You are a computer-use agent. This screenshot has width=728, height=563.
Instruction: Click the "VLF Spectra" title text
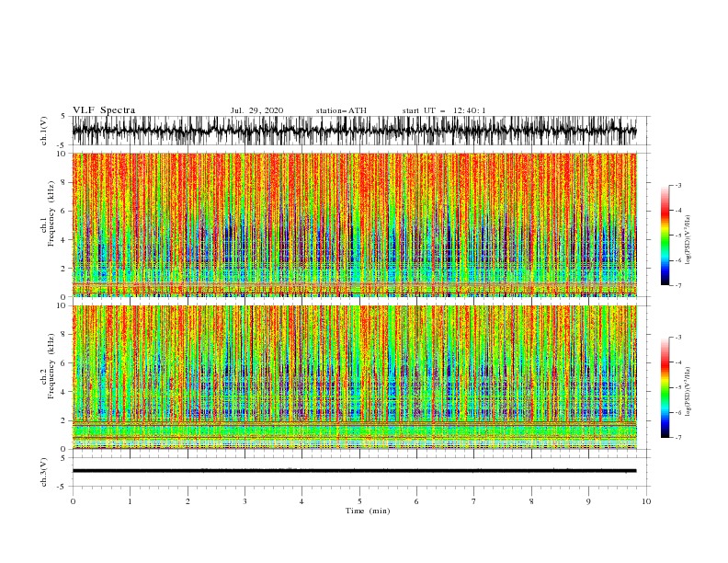click(104, 110)
